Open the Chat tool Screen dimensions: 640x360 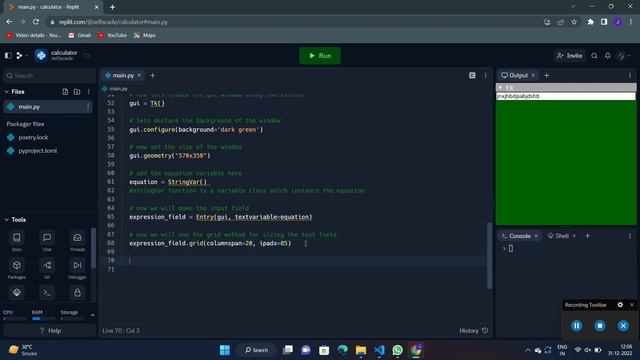[x=47, y=241]
